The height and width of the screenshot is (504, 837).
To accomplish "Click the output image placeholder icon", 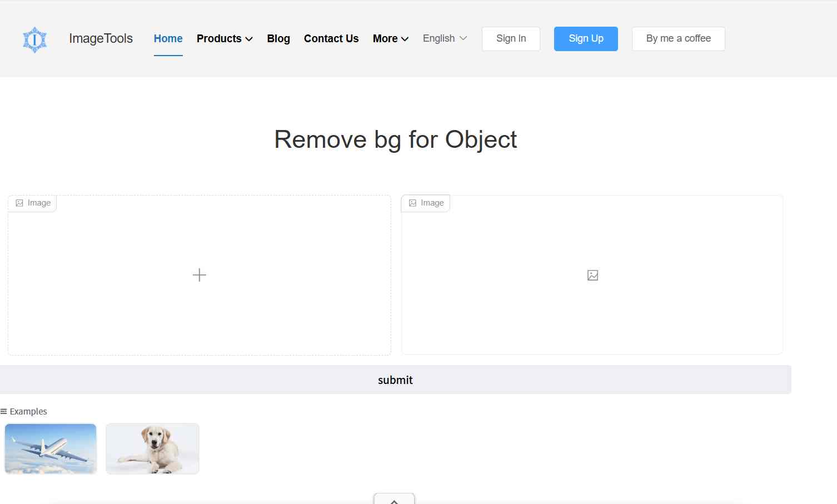I will 592,275.
